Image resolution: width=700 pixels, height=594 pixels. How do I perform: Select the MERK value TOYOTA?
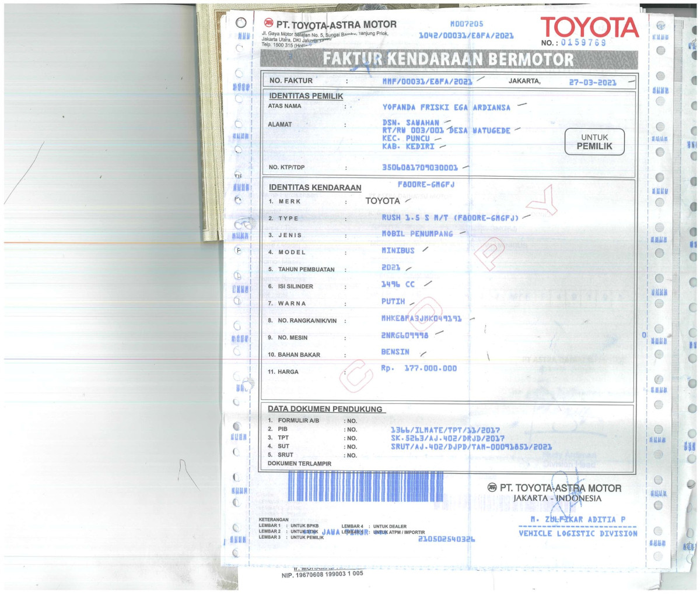coord(383,201)
